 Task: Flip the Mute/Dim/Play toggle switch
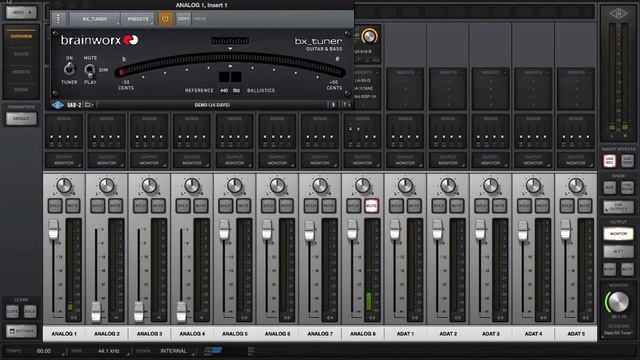pyautogui.click(x=89, y=70)
